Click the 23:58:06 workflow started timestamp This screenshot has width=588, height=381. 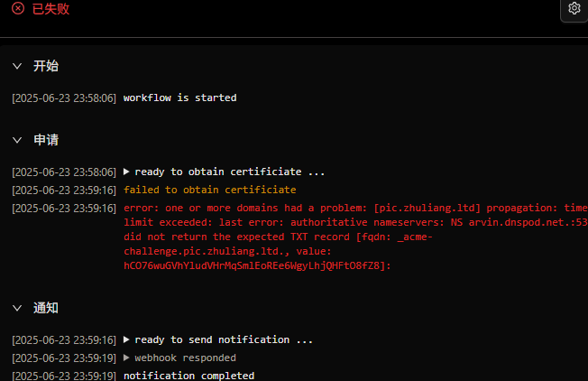pyautogui.click(x=64, y=98)
